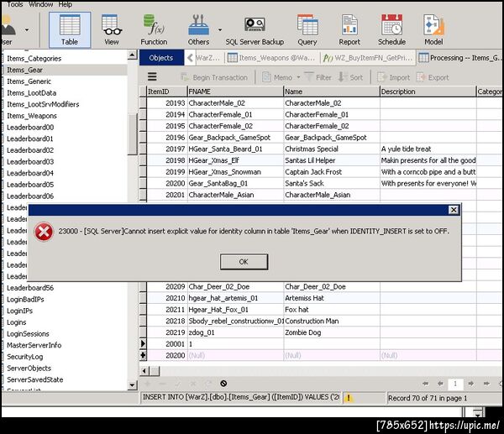504x434 pixels.
Task: Go to previous page arrow
Action: click(x=440, y=384)
